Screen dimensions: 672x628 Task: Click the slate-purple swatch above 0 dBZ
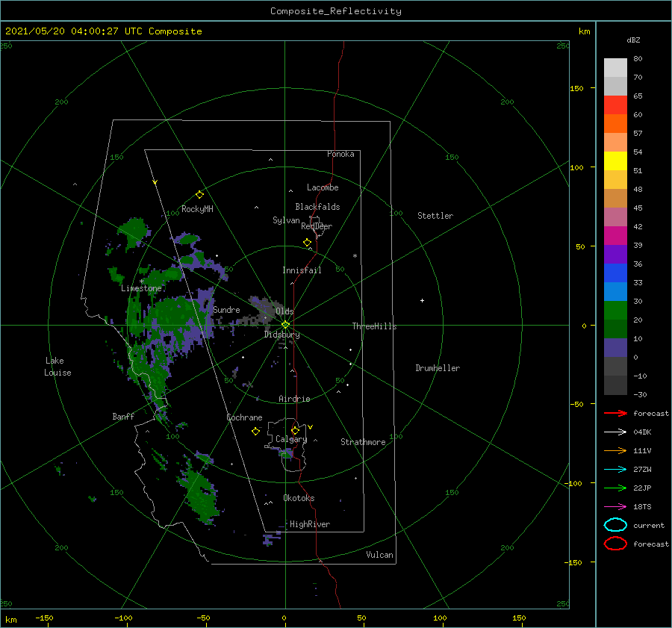click(x=615, y=347)
